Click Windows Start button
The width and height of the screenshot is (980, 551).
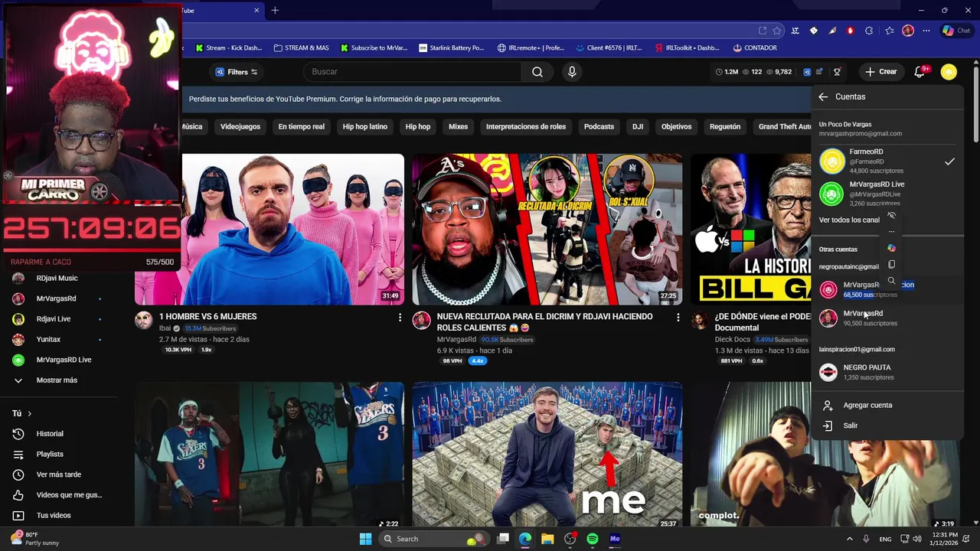[365, 539]
